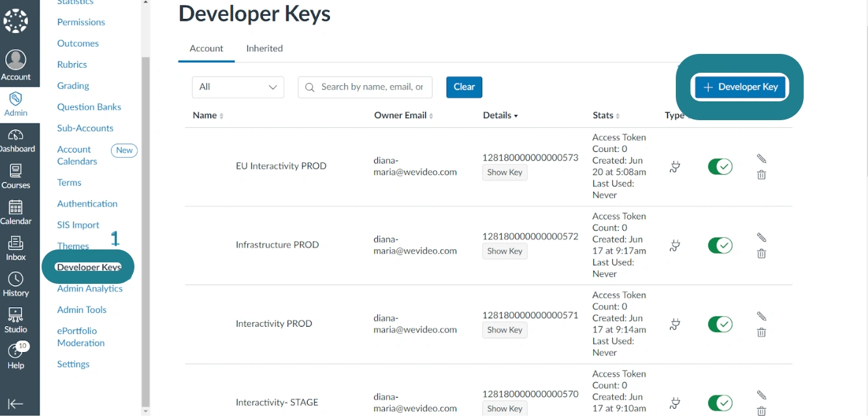Open Developer Keys in admin menu
This screenshot has height=417, width=868.
tap(89, 267)
